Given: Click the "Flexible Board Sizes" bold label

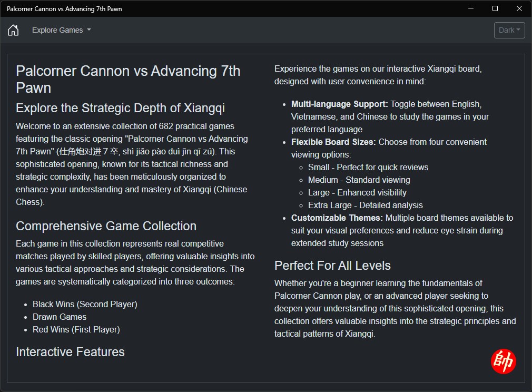Looking at the screenshot, I should pos(334,142).
